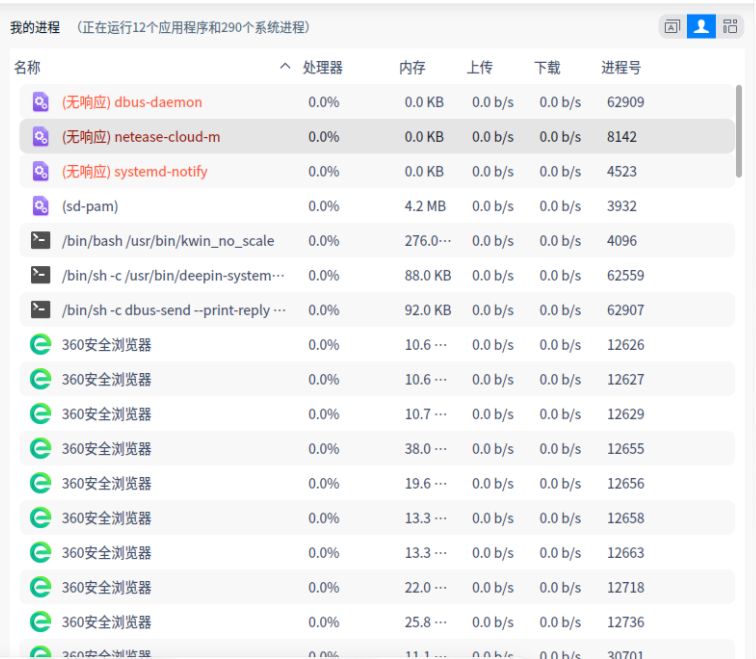Click the netease-cloud-m process icon
756x659 pixels.
[40, 137]
